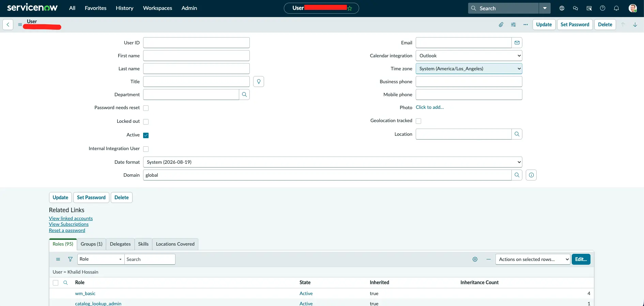The height and width of the screenshot is (306, 644).
Task: Switch to Locations Covered tab
Action: click(x=175, y=244)
